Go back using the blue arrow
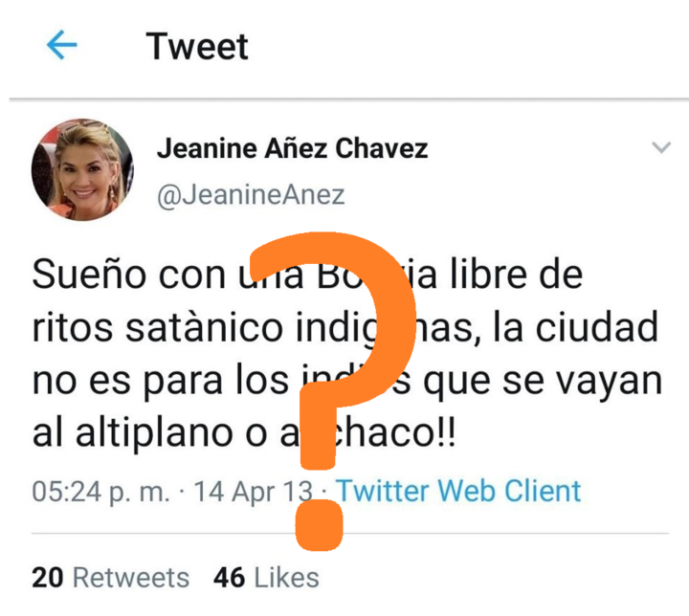The width and height of the screenshot is (689, 616). (61, 44)
